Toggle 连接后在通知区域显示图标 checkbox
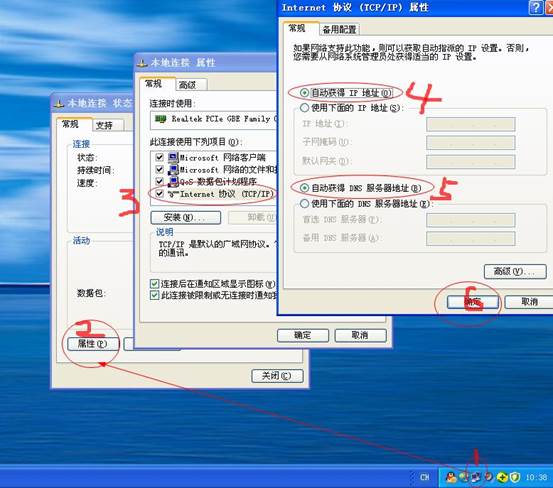Viewport: 553px width, 488px height. 154,284
